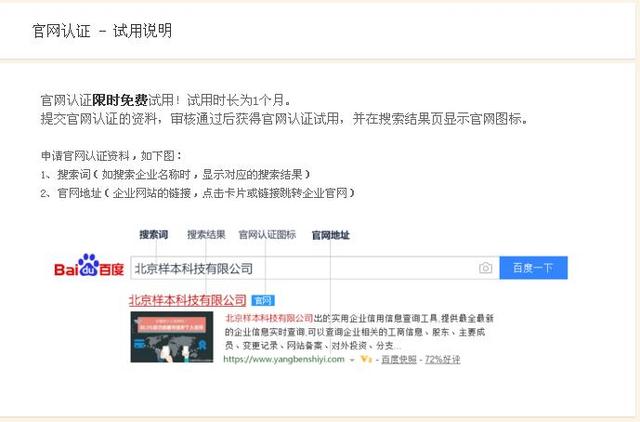Click the result description starting 北京样本科技有限公司出的
This screenshot has width=640, height=422.
359,332
